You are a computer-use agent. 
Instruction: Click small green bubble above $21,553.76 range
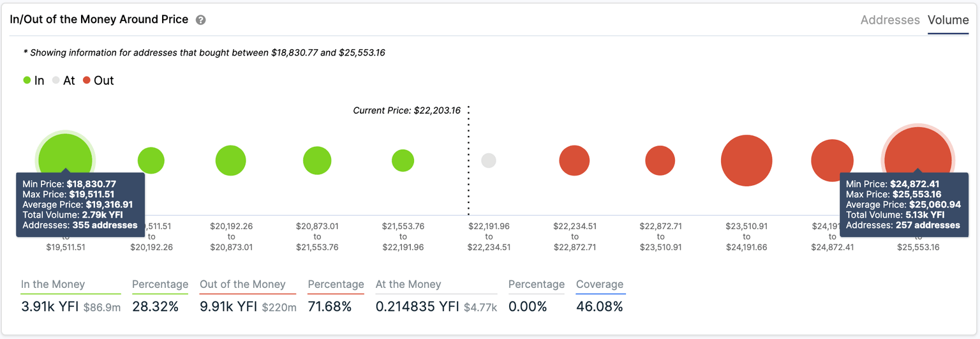coord(403,161)
